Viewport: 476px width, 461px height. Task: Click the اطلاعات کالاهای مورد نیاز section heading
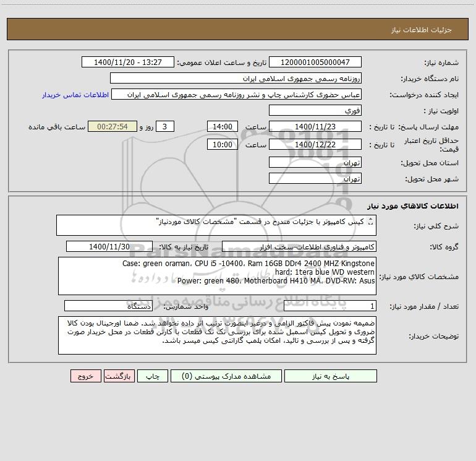413,206
